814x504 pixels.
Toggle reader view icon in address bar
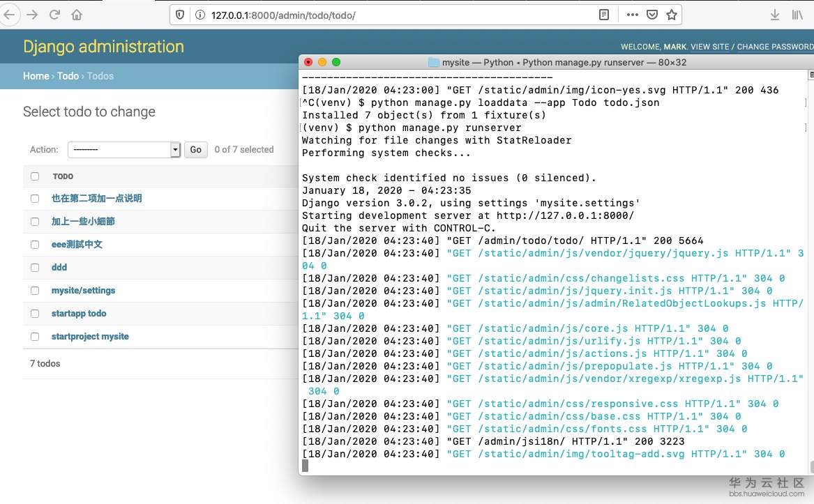point(604,15)
